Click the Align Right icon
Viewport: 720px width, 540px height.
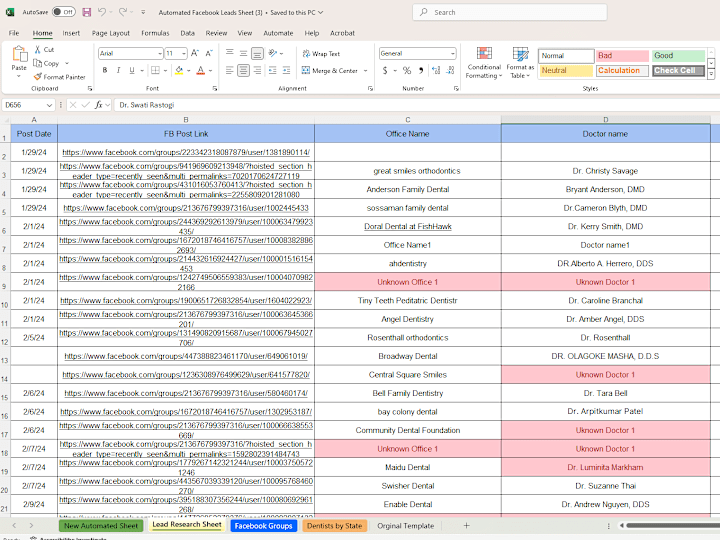click(258, 70)
